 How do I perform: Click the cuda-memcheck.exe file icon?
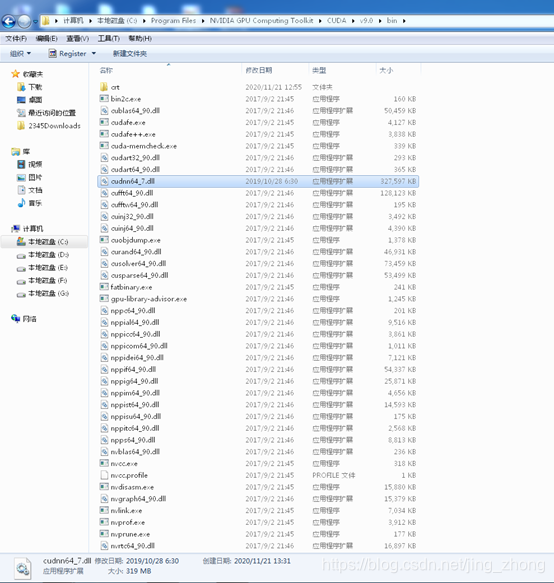(x=104, y=146)
